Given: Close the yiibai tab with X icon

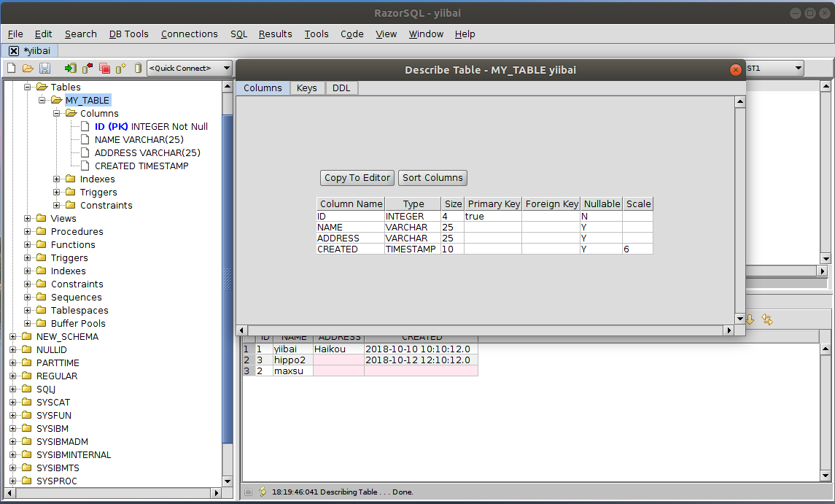Looking at the screenshot, I should (x=14, y=50).
